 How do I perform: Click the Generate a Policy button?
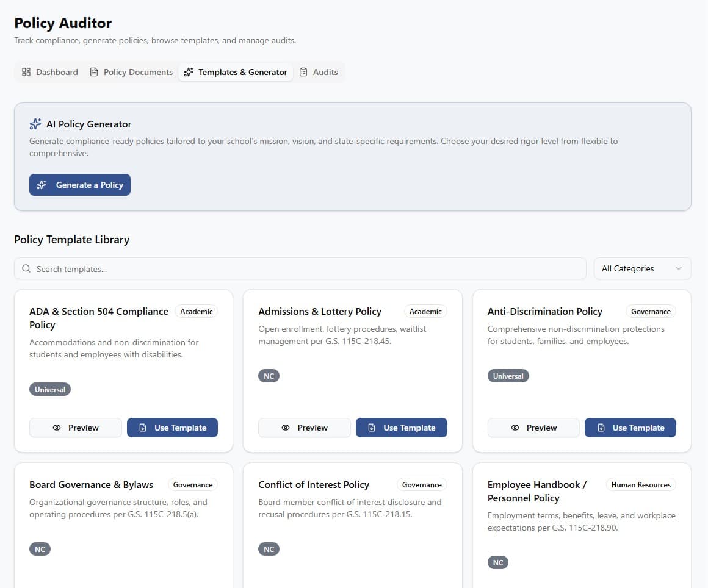pos(80,185)
